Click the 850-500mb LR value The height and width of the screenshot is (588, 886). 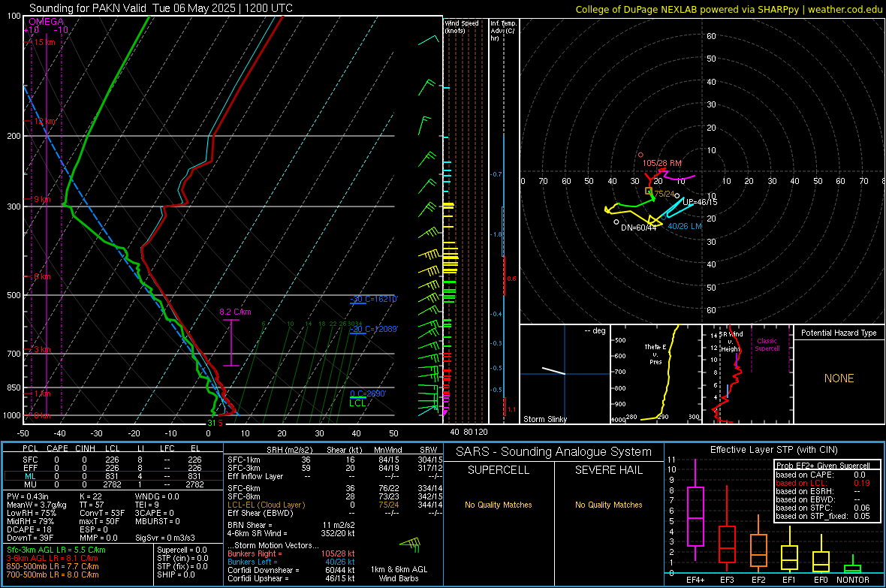pos(52,566)
